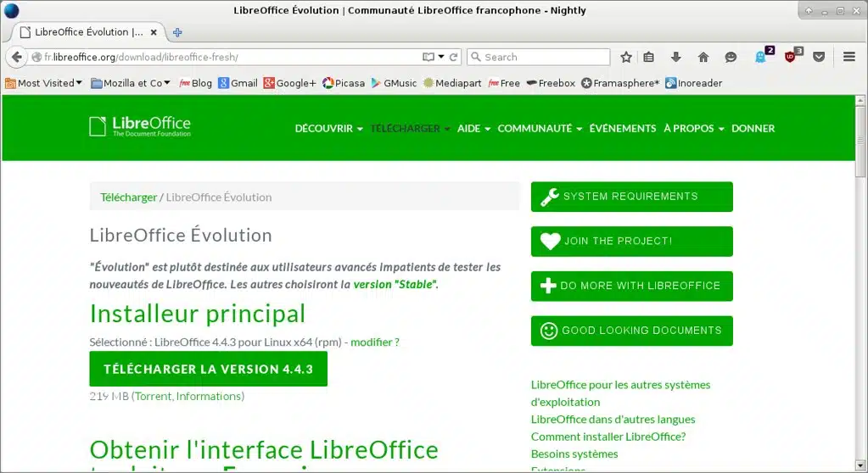Expand the AIDE menu
Screen dimensions: 868x473
[473, 128]
